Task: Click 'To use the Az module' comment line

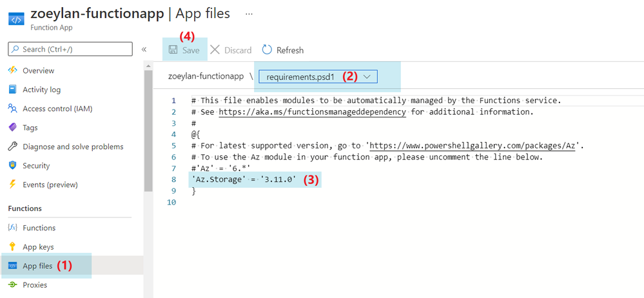Action: [x=367, y=157]
